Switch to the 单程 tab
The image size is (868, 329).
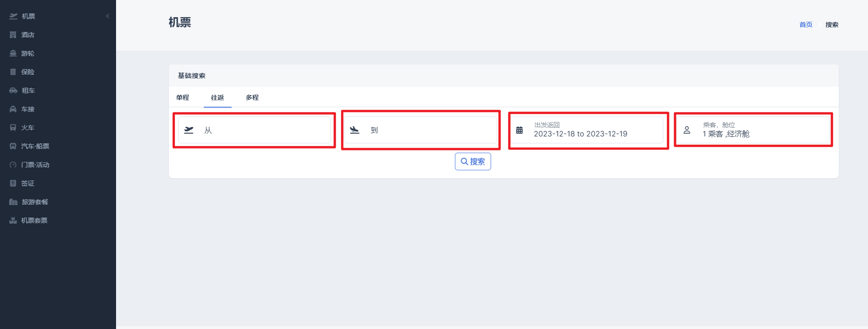tap(183, 97)
